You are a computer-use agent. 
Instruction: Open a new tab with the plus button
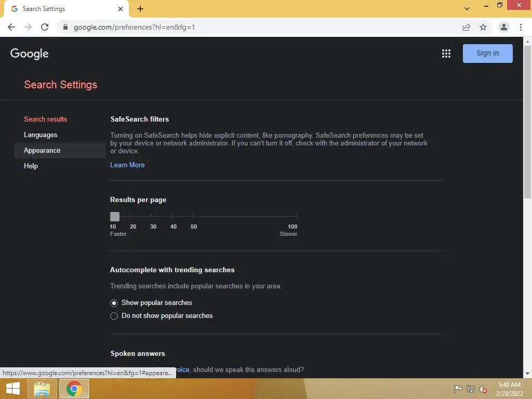pos(140,9)
